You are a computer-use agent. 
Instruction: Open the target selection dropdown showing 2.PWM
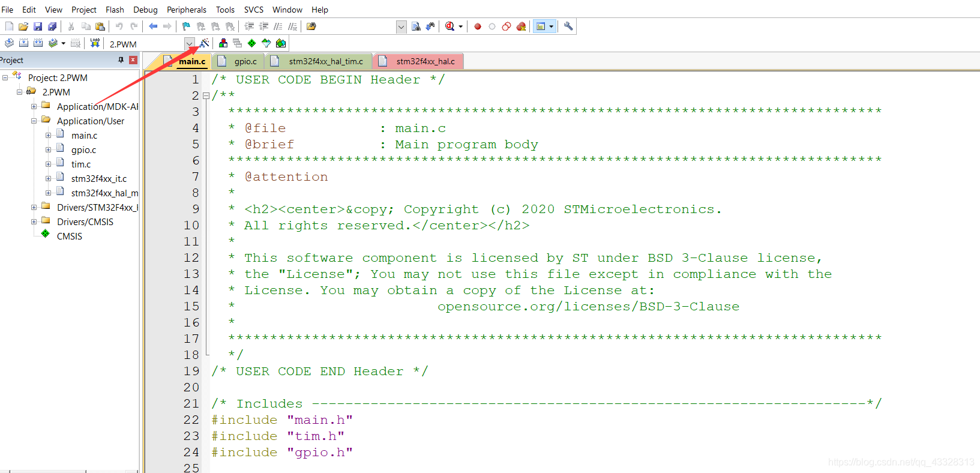coord(189,44)
